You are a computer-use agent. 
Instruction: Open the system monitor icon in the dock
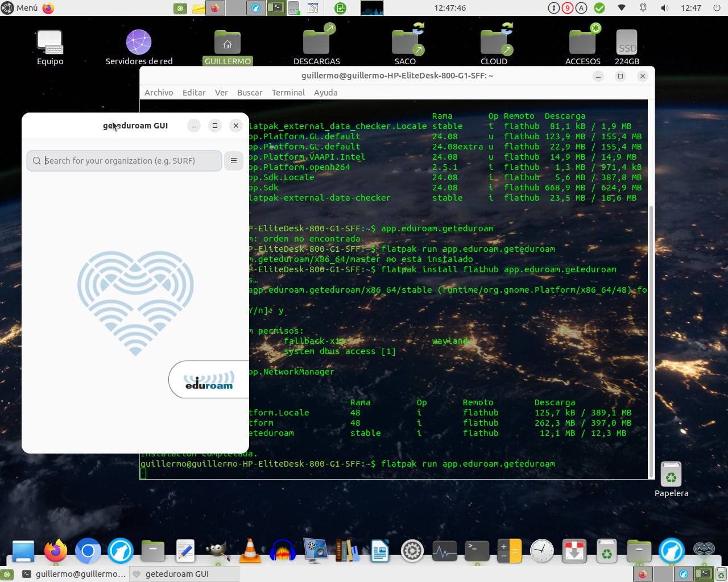click(x=444, y=551)
